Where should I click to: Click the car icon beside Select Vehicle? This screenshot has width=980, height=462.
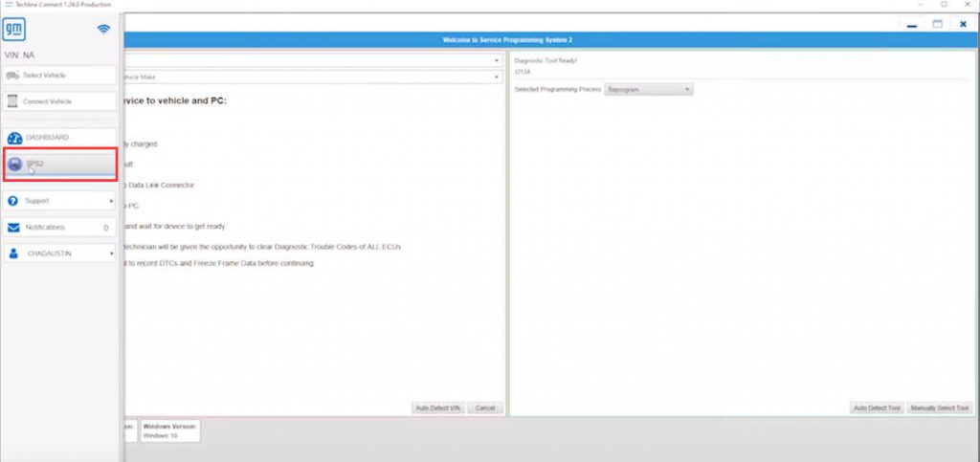click(x=13, y=75)
